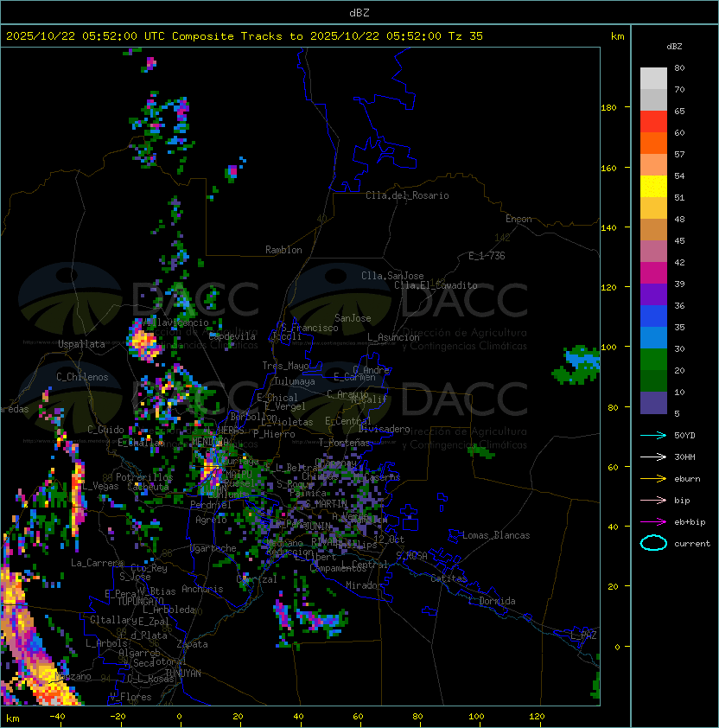Viewport: 719px width, 728px height.
Task: Select the bright yellow legend swatch below 54
Action: pos(653,187)
